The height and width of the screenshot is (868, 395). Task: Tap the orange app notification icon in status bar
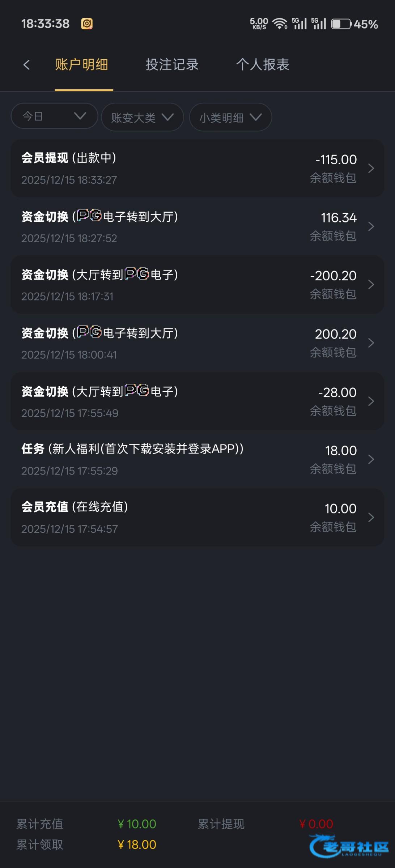coord(87,24)
